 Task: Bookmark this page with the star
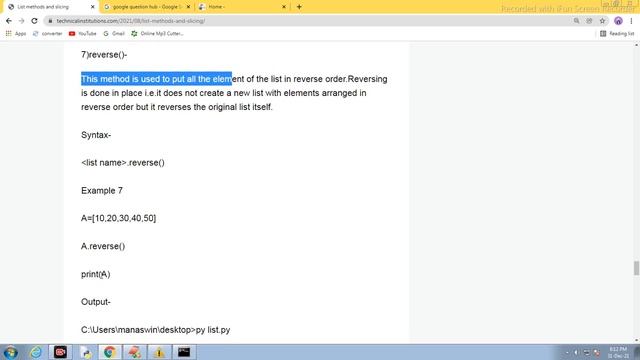602,21
